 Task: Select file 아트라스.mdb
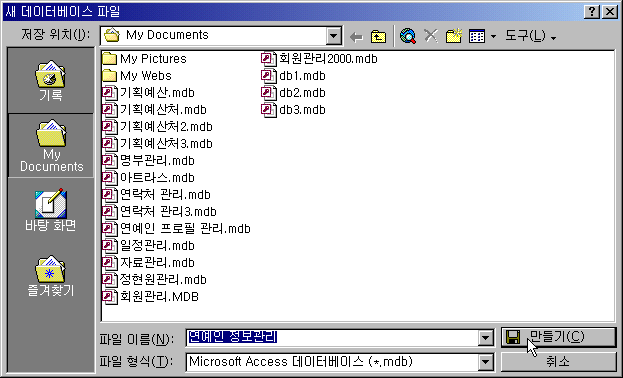148,178
